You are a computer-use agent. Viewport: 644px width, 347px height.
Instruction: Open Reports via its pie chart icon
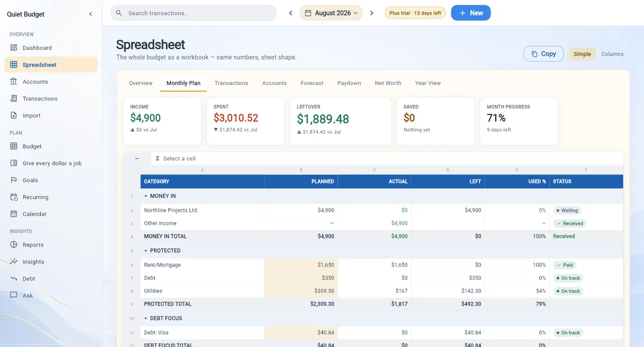point(14,245)
